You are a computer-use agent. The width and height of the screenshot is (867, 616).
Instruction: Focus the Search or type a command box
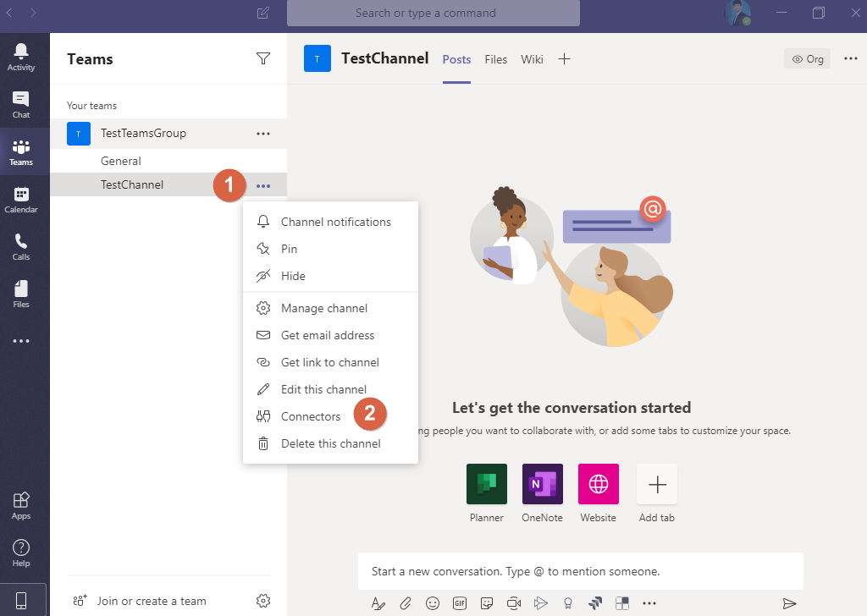coord(433,13)
